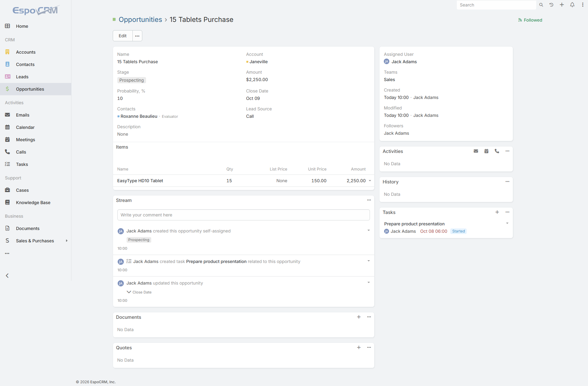Compose email from Activities panel
Viewport: 588px width, 386px height.
coord(476,151)
